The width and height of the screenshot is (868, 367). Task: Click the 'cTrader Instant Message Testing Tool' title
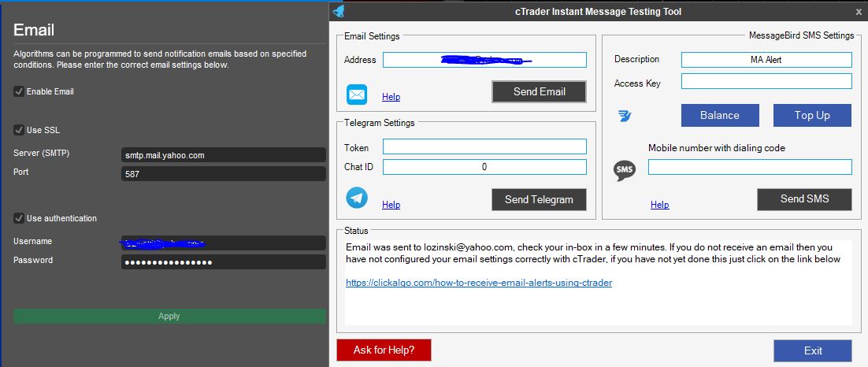(598, 11)
